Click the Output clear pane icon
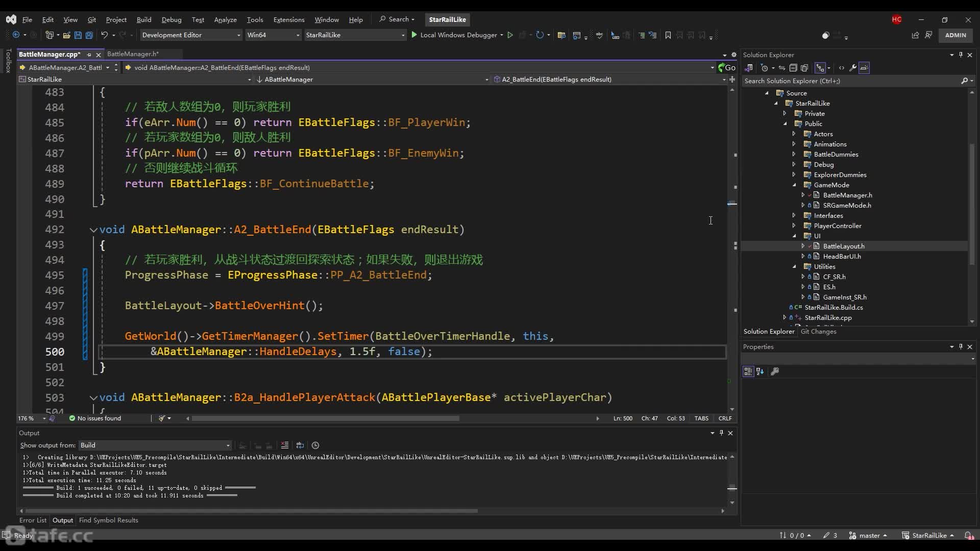This screenshot has width=980, height=551. pos(284,445)
